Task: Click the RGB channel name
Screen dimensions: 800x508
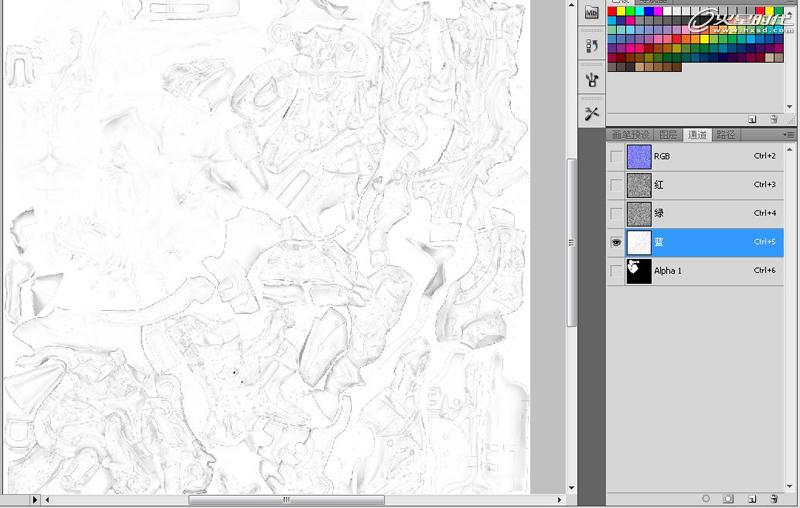Action: point(662,156)
